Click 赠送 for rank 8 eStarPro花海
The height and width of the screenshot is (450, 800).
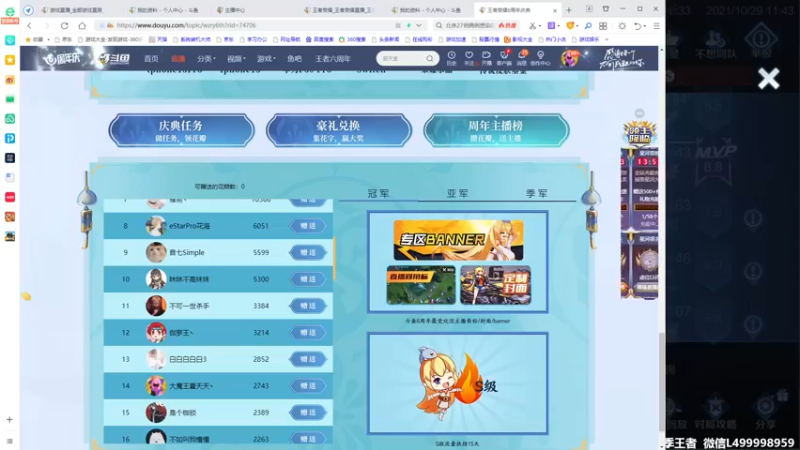[308, 226]
